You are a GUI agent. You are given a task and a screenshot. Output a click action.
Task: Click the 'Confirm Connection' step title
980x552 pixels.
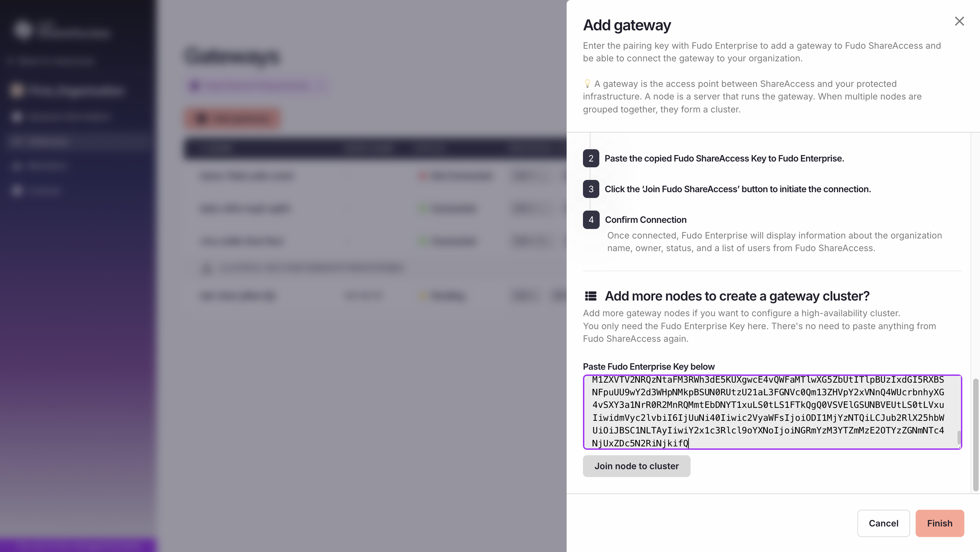click(x=645, y=220)
